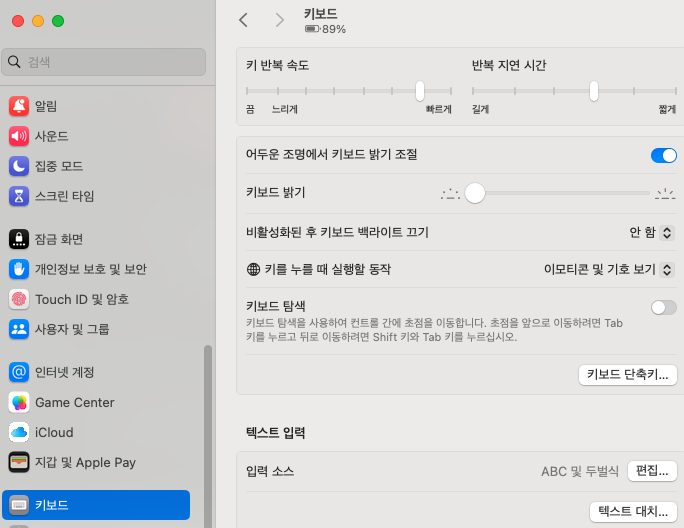
Task: Open the Game Center bubbles icon
Action: click(x=19, y=402)
